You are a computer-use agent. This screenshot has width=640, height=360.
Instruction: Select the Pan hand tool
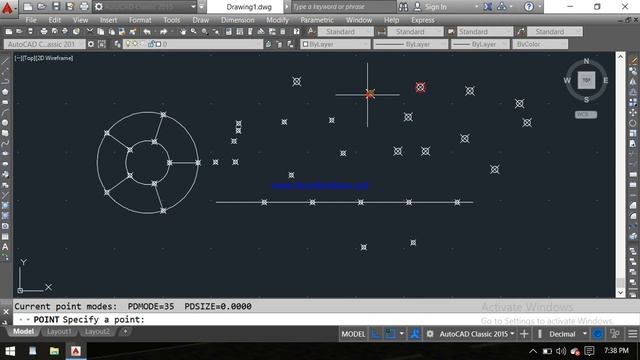pyautogui.click(x=183, y=31)
